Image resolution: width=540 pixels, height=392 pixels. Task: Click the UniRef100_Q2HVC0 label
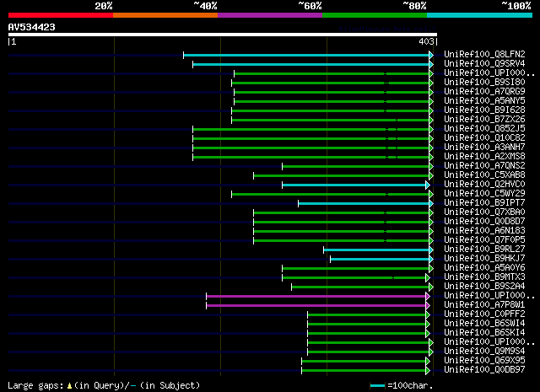pos(484,185)
